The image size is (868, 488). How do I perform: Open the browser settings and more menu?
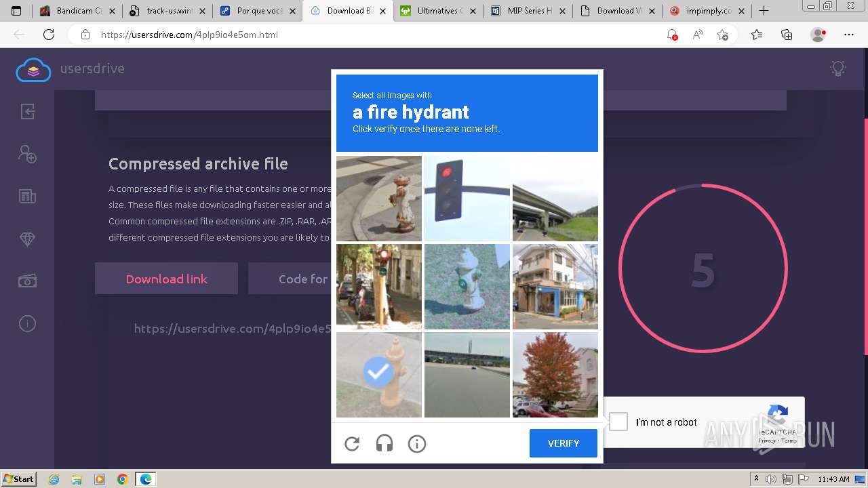point(849,35)
